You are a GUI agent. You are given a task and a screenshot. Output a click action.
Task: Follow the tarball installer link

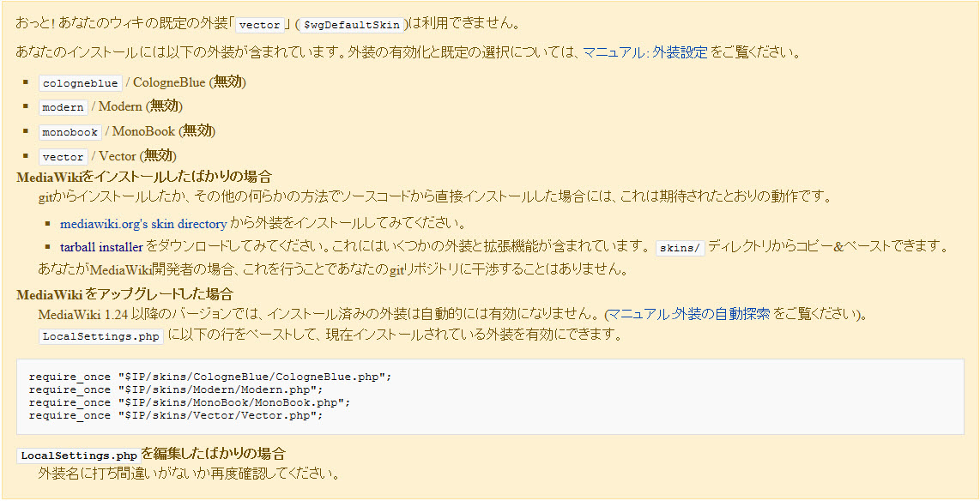[101, 247]
